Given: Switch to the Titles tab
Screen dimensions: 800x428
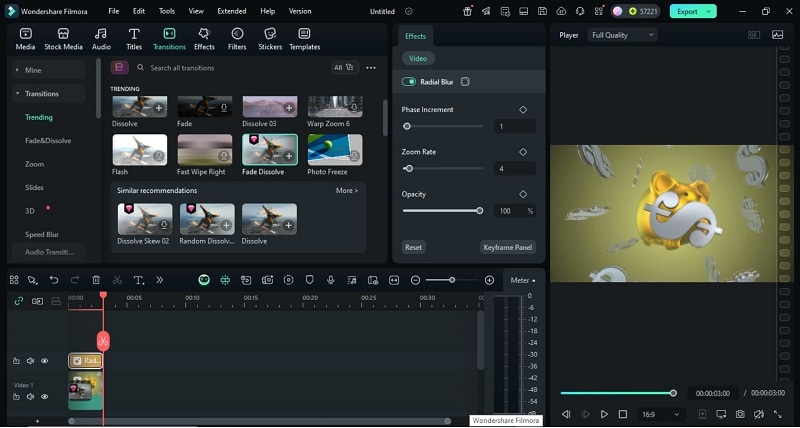Looking at the screenshot, I should tap(134, 39).
